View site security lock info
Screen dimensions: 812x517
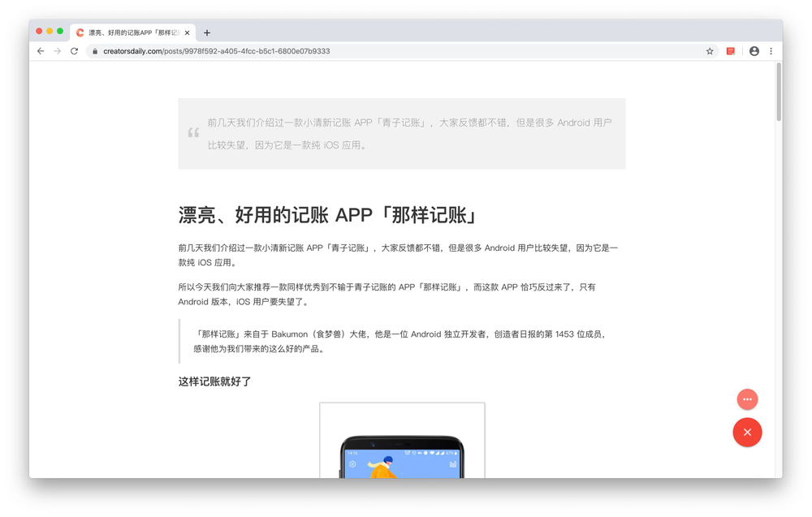point(95,51)
